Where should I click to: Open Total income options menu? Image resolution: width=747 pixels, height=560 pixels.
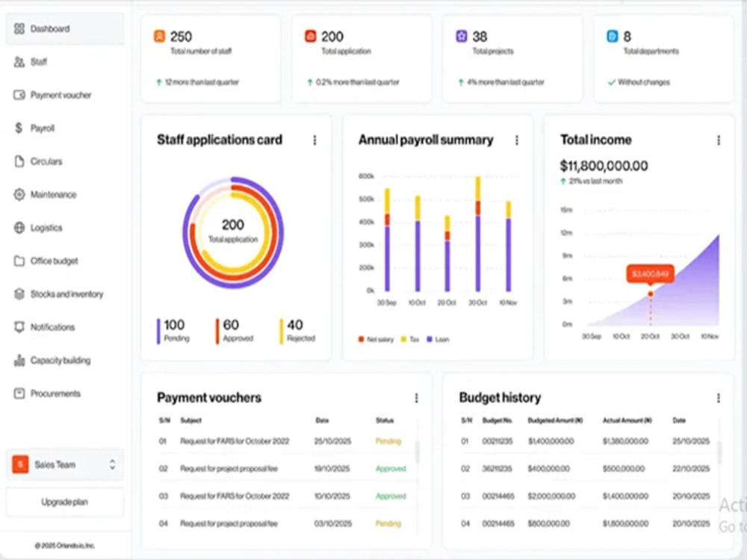point(719,140)
